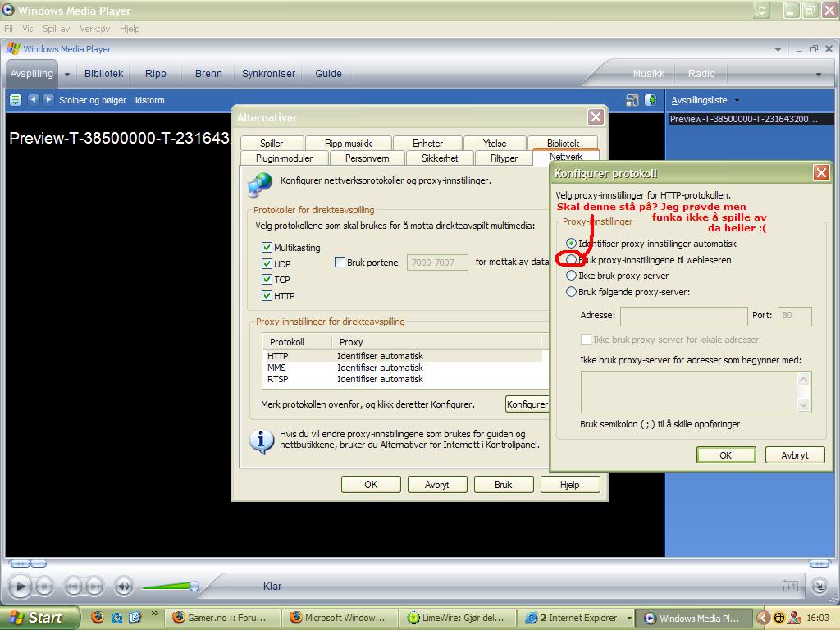This screenshot has width=840, height=630.
Task: Switch to the Ripp tab
Action: [155, 73]
